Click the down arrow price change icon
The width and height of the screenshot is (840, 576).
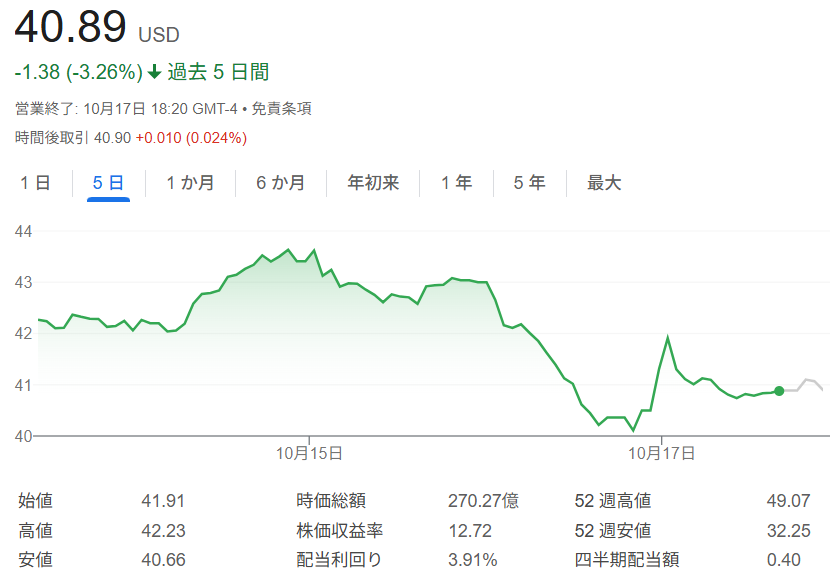coord(154,72)
